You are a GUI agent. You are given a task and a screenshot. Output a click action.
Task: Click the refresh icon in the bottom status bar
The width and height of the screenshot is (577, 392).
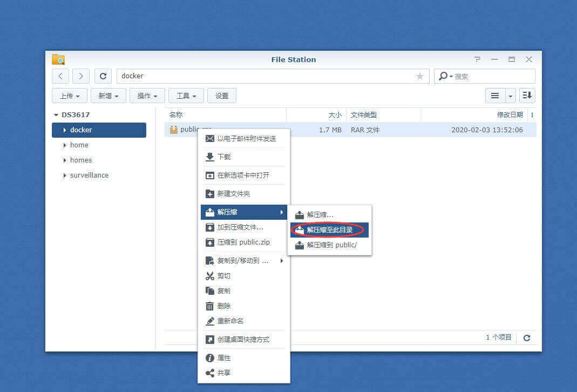527,337
